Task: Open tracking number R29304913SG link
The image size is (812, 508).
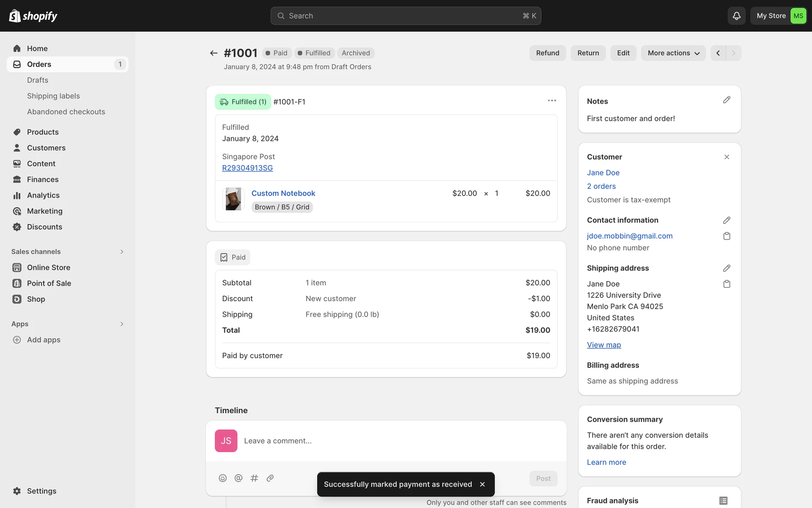Action: 247,168
